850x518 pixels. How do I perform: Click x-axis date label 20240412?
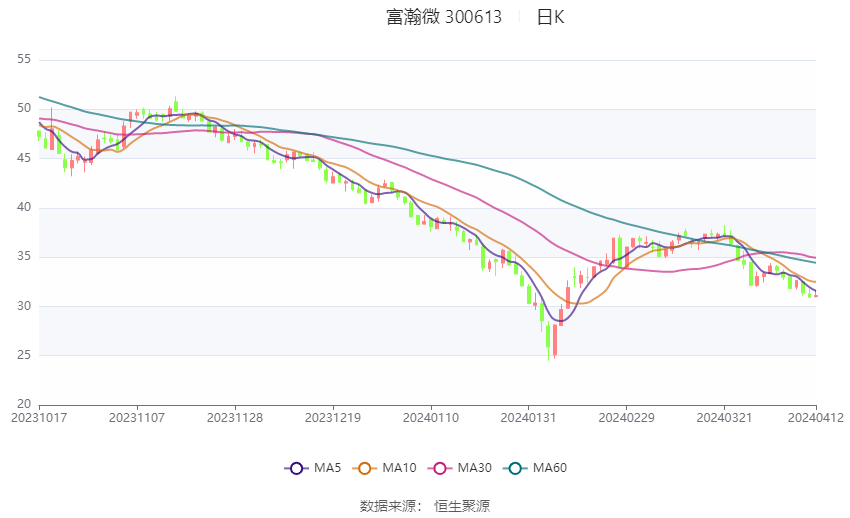pos(816,418)
